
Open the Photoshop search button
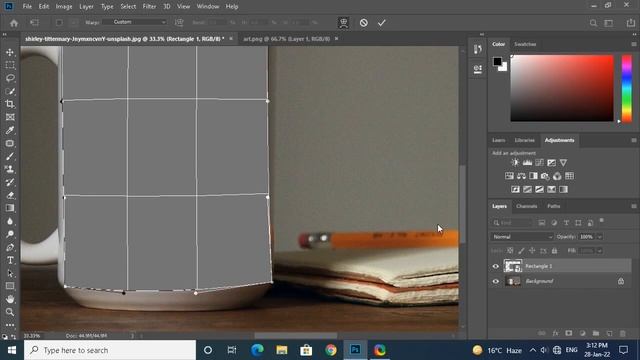(593, 23)
